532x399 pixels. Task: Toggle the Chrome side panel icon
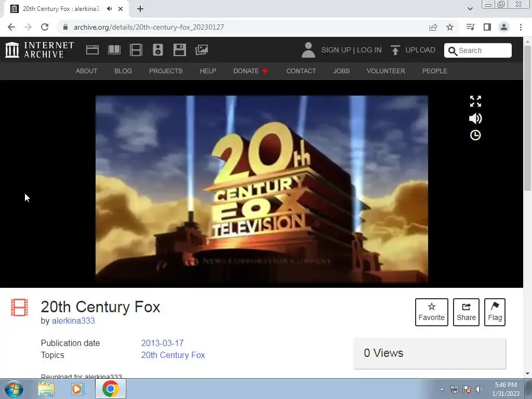[487, 27]
